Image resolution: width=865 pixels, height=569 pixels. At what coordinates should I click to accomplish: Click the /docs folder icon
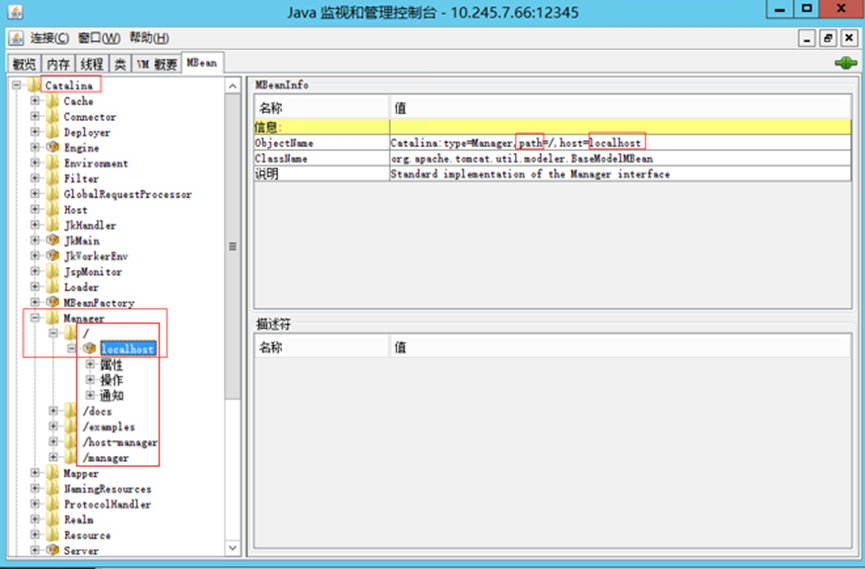pos(71,411)
